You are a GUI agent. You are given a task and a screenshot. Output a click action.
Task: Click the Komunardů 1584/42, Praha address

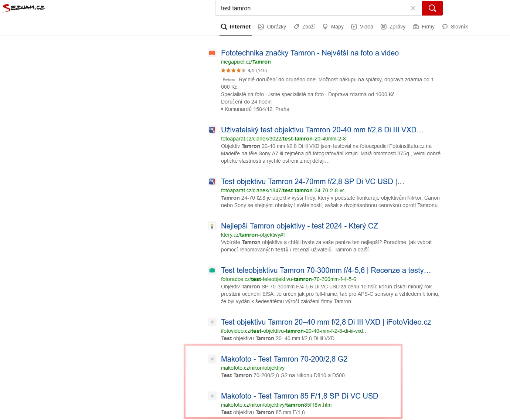(x=257, y=109)
